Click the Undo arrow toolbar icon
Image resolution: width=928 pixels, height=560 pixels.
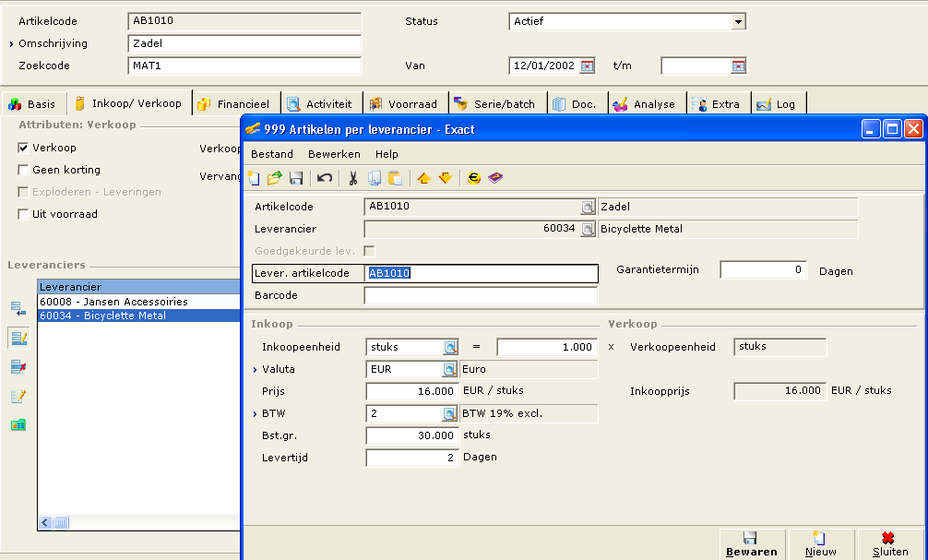coord(325,177)
